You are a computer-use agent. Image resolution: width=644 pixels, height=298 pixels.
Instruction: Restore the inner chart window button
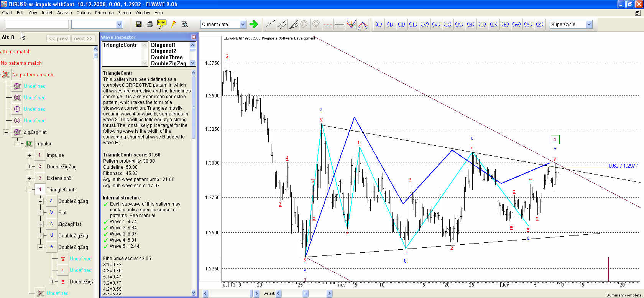coord(637,13)
